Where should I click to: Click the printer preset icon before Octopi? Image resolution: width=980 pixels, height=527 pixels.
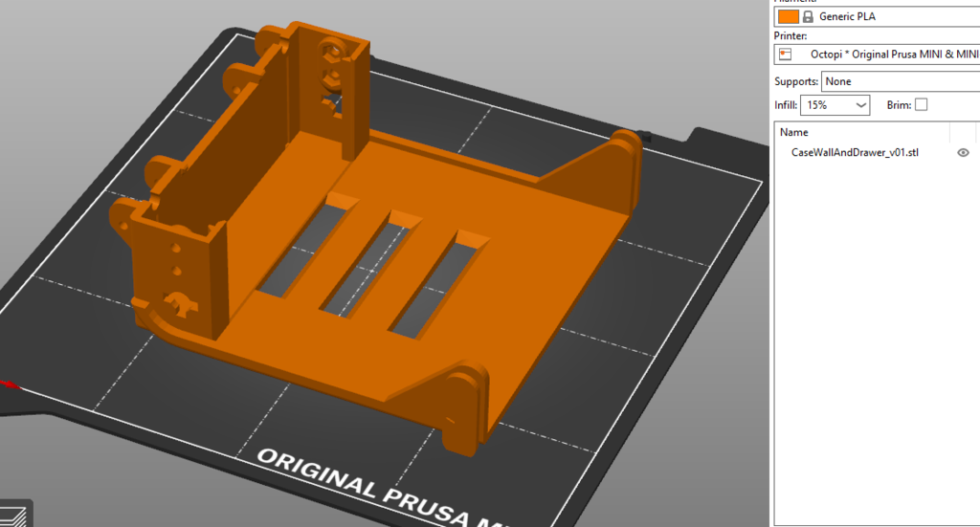786,55
